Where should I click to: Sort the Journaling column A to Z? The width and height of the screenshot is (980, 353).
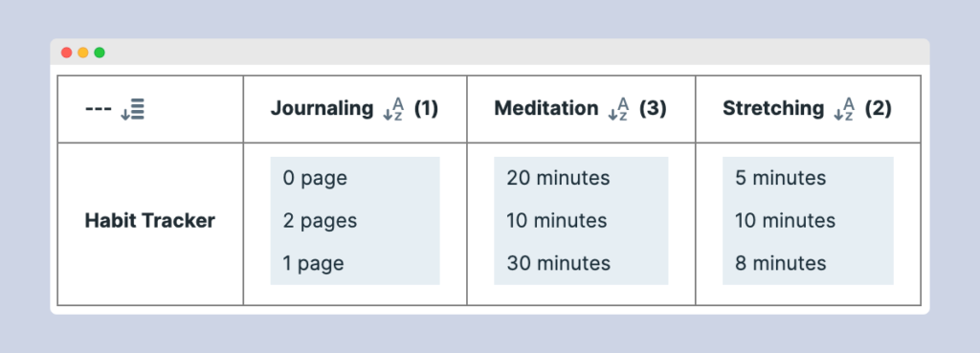pyautogui.click(x=393, y=109)
